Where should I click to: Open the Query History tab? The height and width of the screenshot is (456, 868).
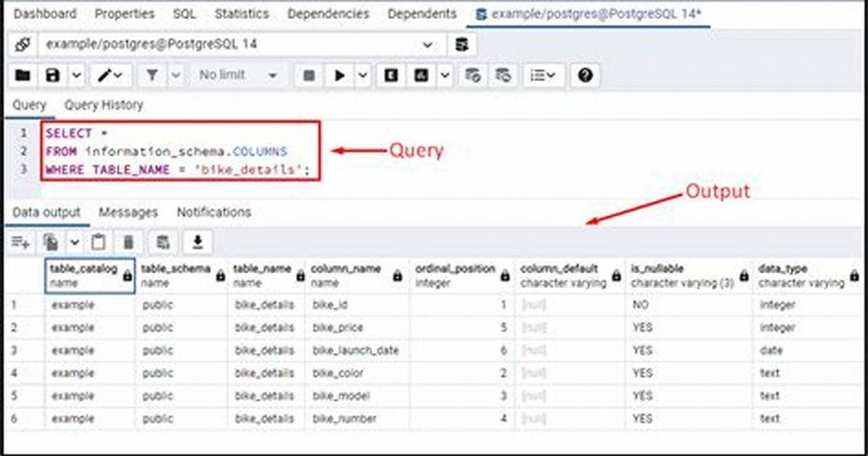tap(104, 105)
